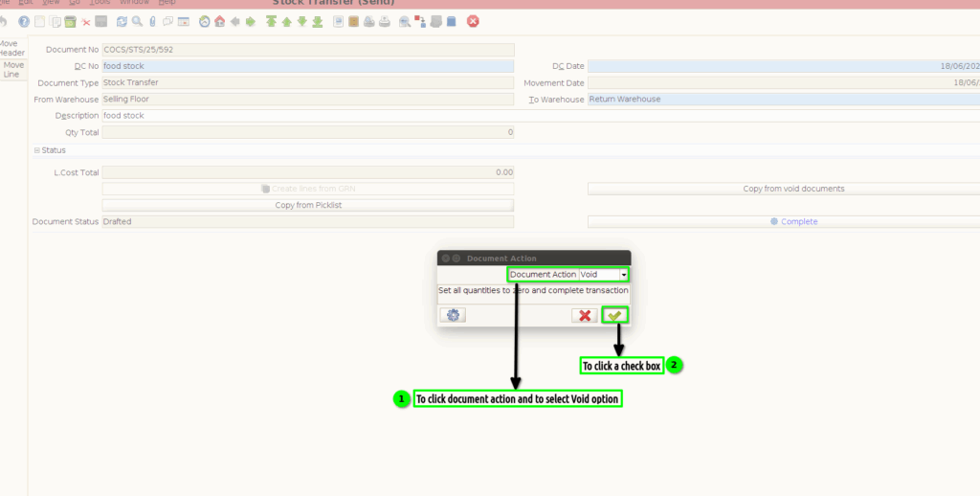Collapse the Status section
This screenshot has height=496, width=980.
37,150
